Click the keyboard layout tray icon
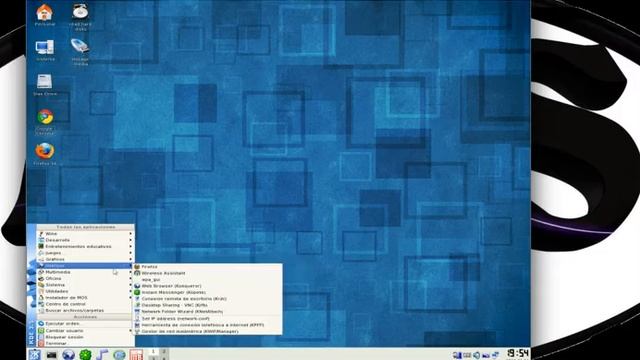640x360 pixels. [x=467, y=355]
